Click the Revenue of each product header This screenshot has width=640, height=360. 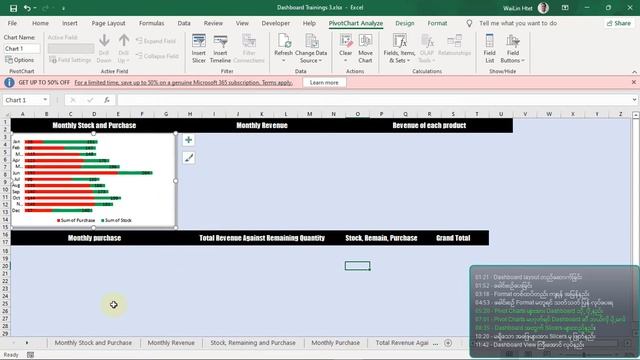tap(429, 125)
